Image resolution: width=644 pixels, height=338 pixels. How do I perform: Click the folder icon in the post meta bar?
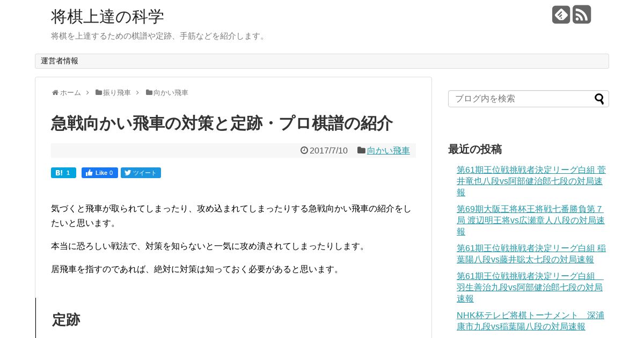tap(361, 151)
